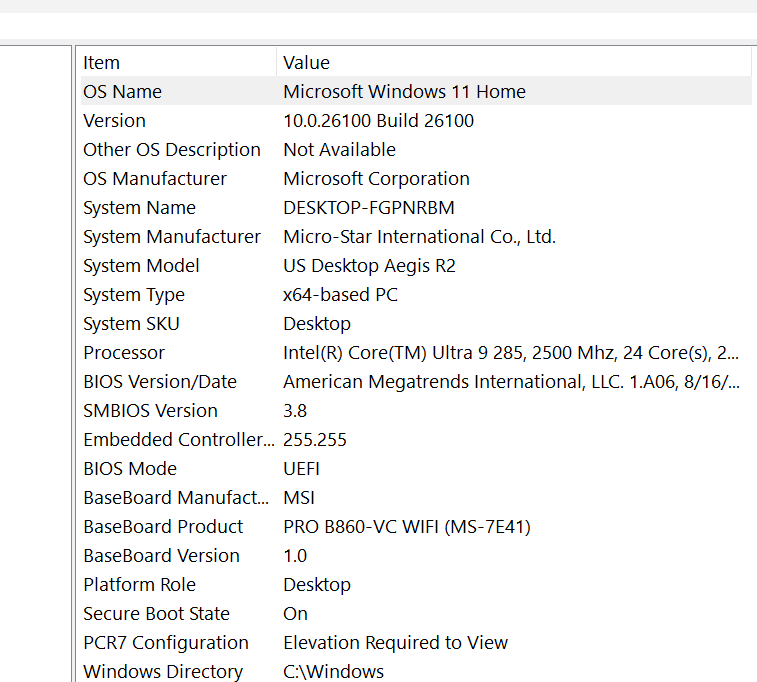
Task: Choose the SMBIOS Version row
Action: pos(150,411)
